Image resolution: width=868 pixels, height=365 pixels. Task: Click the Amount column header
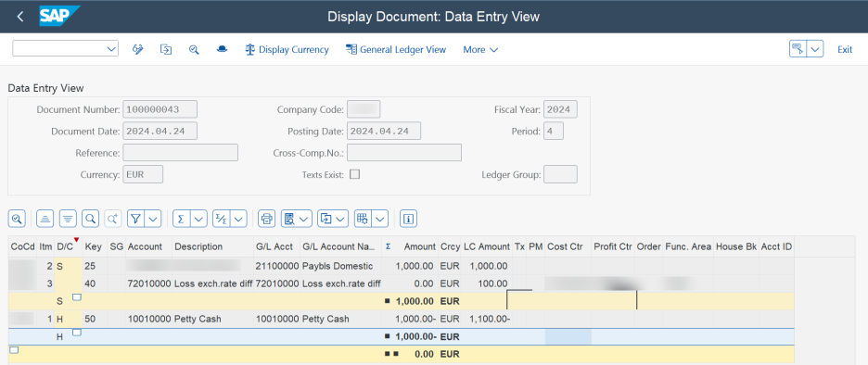coord(409,246)
